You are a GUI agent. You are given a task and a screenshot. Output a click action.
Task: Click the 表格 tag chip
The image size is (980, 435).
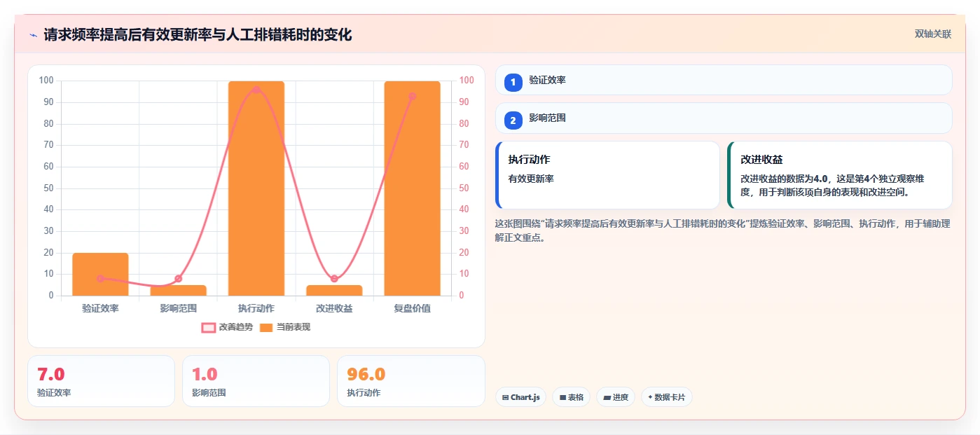pos(572,397)
